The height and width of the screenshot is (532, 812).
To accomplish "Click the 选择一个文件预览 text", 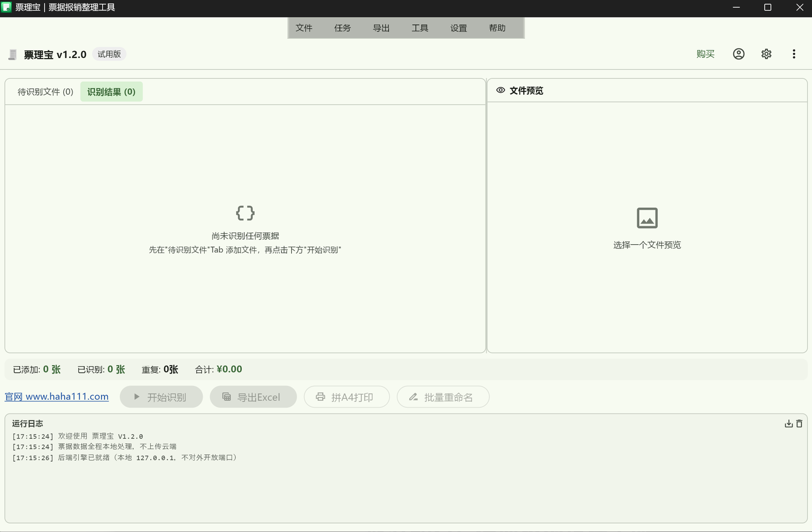I will tap(647, 245).
